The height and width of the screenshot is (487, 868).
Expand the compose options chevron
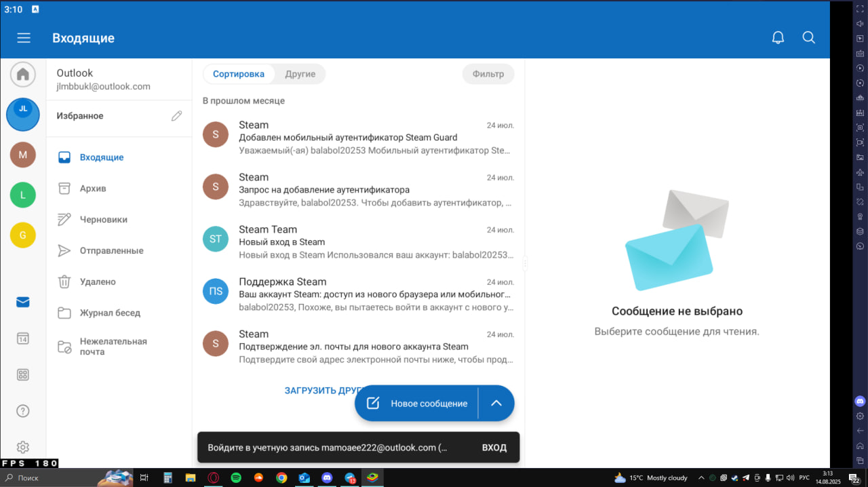pyautogui.click(x=496, y=404)
